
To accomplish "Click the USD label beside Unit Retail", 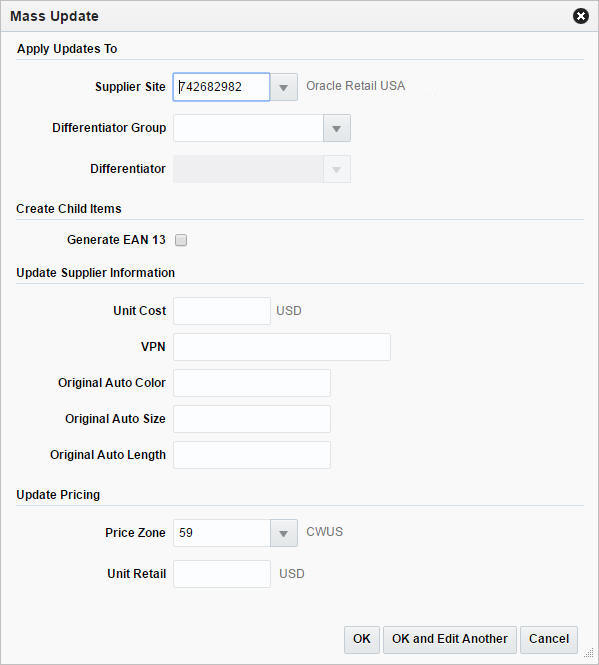I will (x=292, y=574).
